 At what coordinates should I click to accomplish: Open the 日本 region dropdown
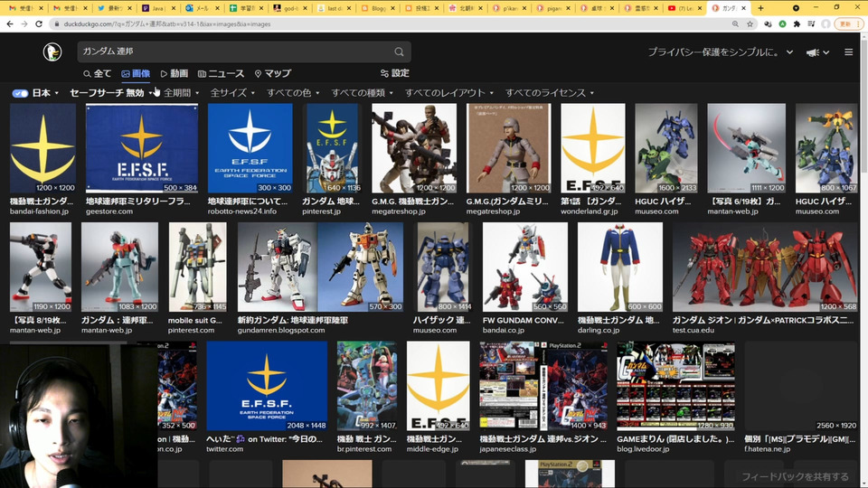[45, 93]
